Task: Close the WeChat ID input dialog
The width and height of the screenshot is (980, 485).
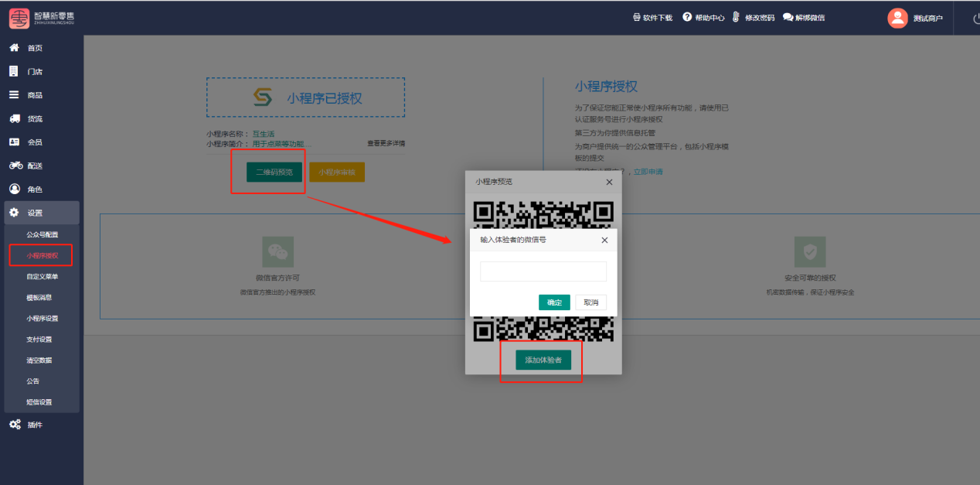Action: (x=604, y=241)
